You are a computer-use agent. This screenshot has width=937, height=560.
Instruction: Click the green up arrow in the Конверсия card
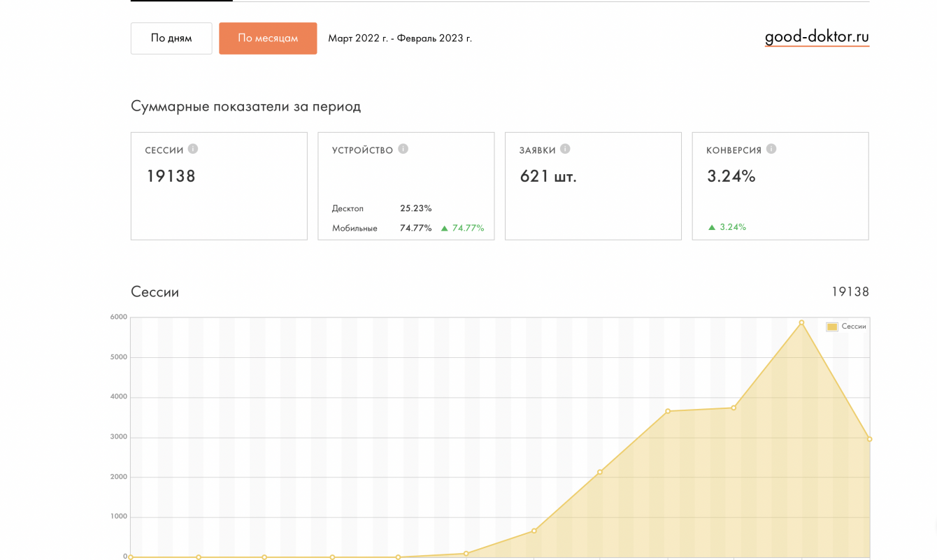712,227
